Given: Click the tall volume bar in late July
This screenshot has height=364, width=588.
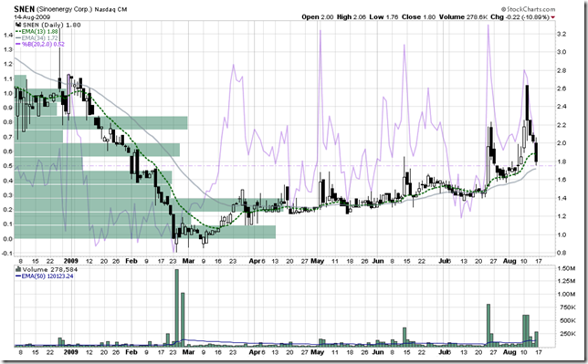Looking at the screenshot, I should (x=488, y=325).
